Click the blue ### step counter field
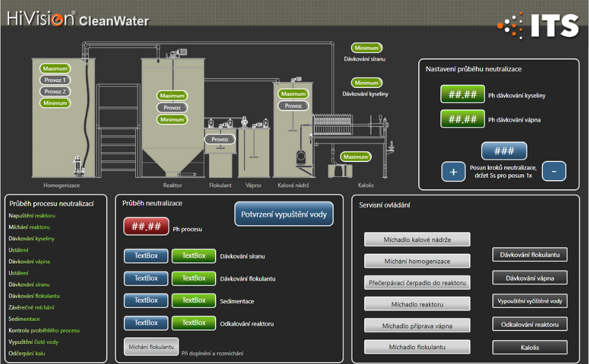589x364 pixels. (504, 151)
